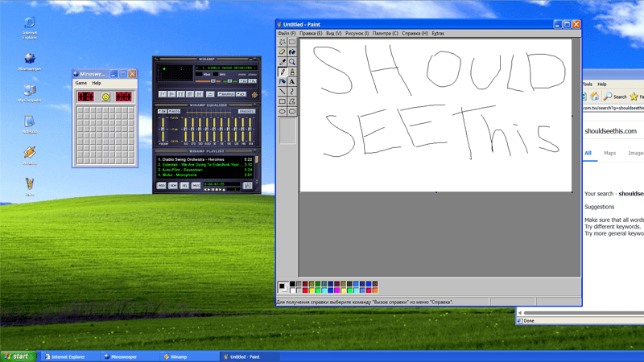Open the Maps tab in the browser

[x=609, y=153]
